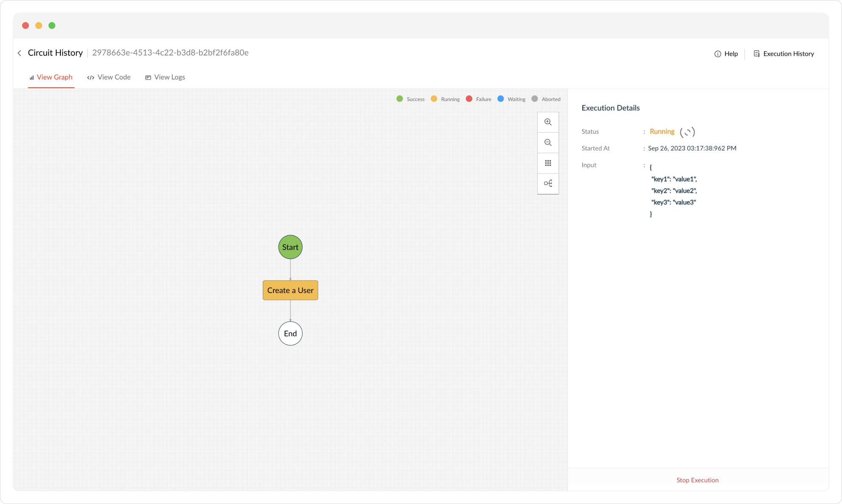Click the running status refresh spinner

click(687, 132)
